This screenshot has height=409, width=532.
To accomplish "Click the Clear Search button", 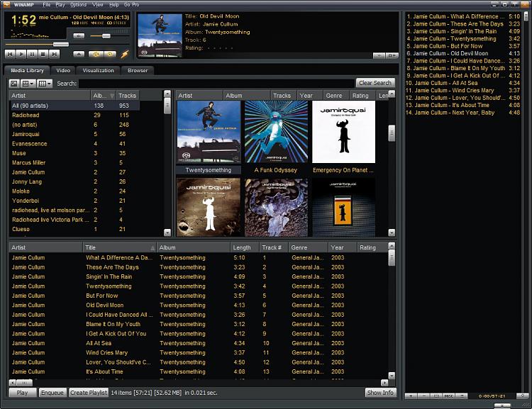I will point(375,83).
